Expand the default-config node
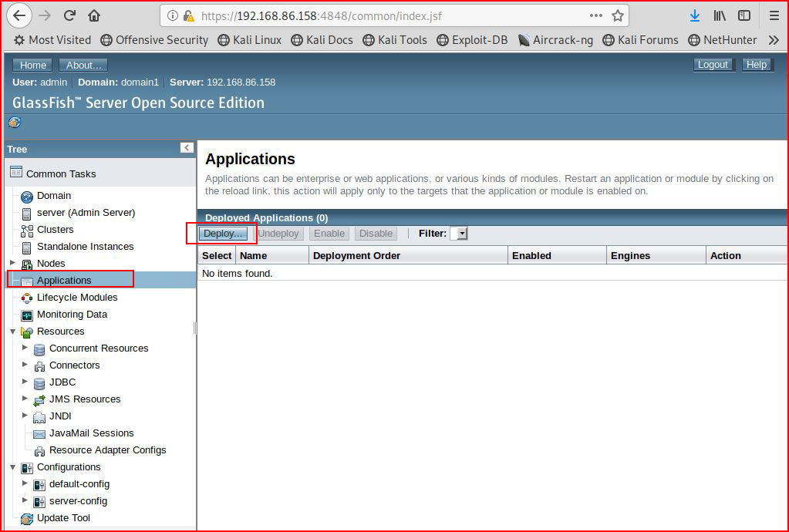 pyautogui.click(x=25, y=483)
